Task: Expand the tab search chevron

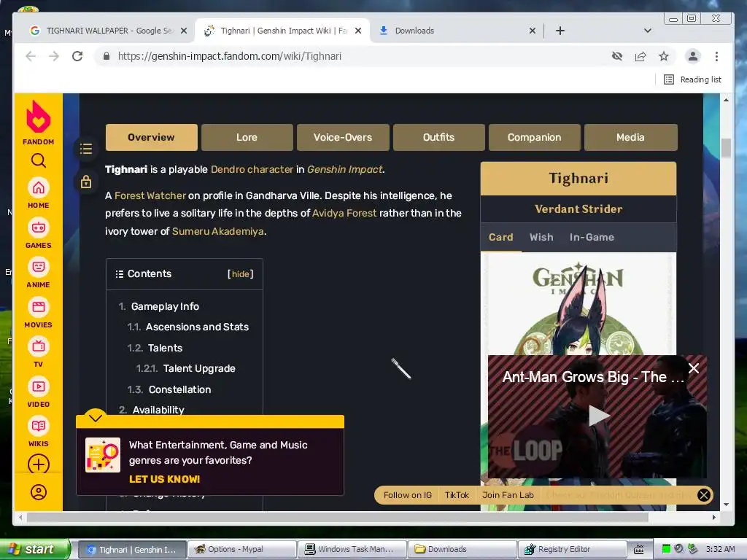Action: pyautogui.click(x=648, y=31)
